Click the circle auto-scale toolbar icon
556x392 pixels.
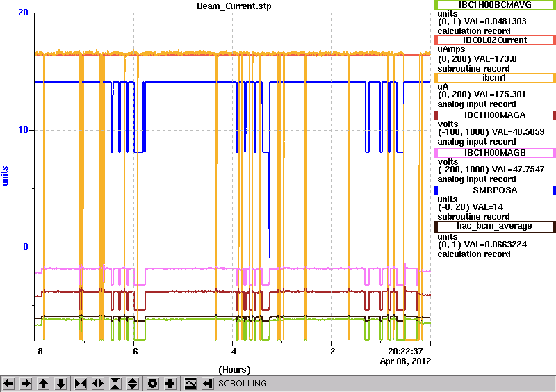pos(153,384)
